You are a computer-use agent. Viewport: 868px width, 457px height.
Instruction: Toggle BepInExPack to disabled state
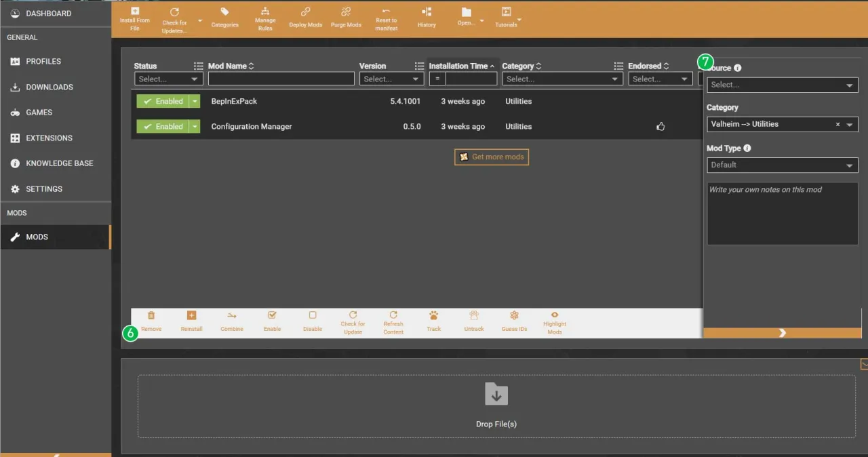[x=164, y=101]
